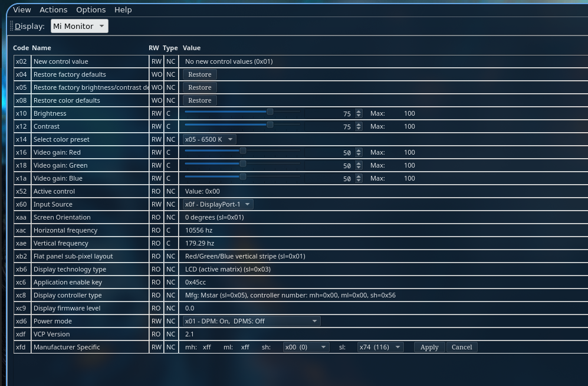Click the 'Active control' feature name
Screen dimensions: 588x386
tap(54, 191)
